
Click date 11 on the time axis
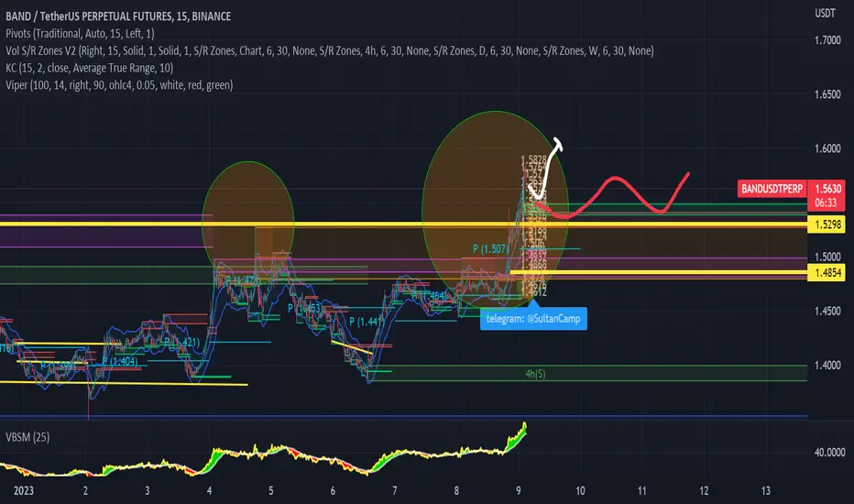point(642,491)
